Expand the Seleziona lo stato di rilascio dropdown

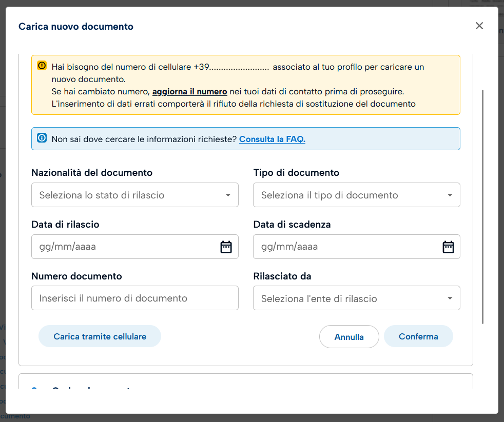click(128, 195)
